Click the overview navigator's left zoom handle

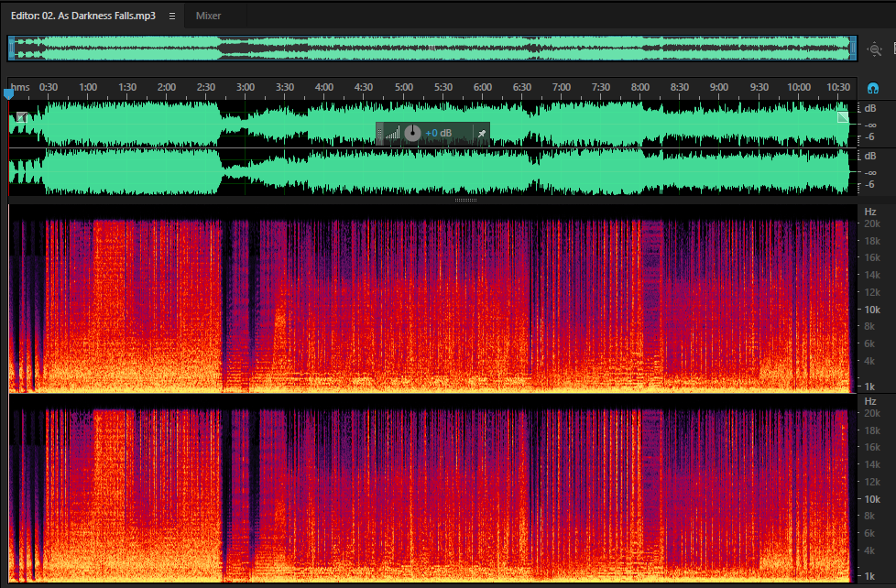click(11, 49)
